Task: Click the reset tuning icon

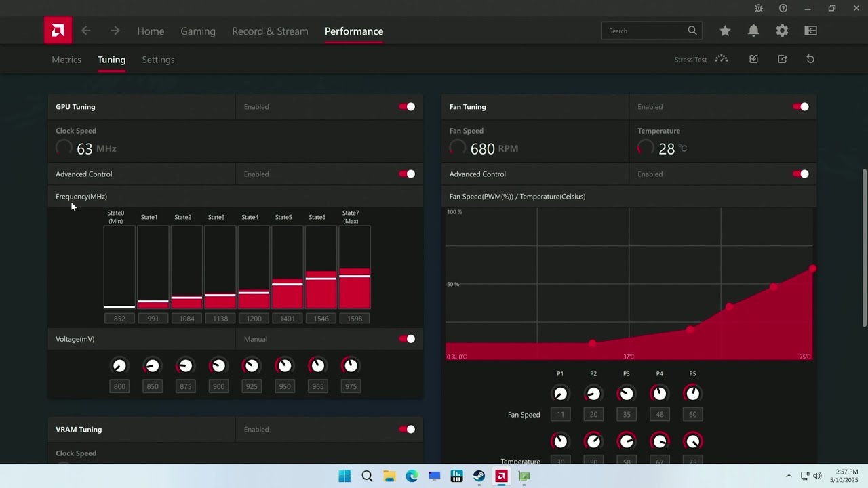Action: coord(810,59)
